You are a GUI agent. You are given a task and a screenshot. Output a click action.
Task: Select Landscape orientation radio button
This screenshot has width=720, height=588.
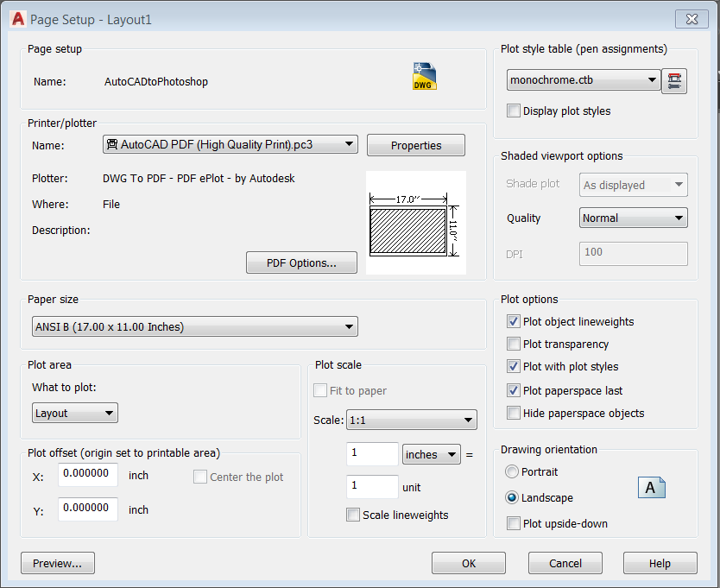[512, 497]
